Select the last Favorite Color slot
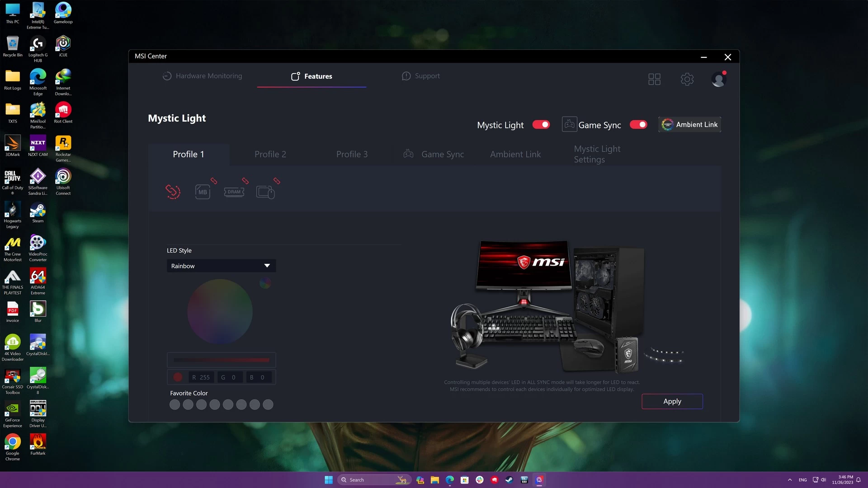The height and width of the screenshot is (488, 868). coord(268,405)
